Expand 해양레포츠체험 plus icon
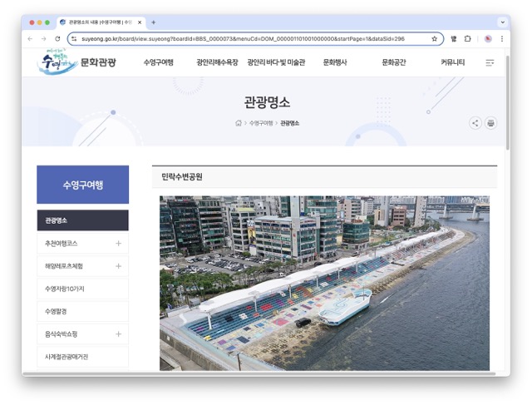Screen dimensions: 532x405 pyautogui.click(x=118, y=266)
